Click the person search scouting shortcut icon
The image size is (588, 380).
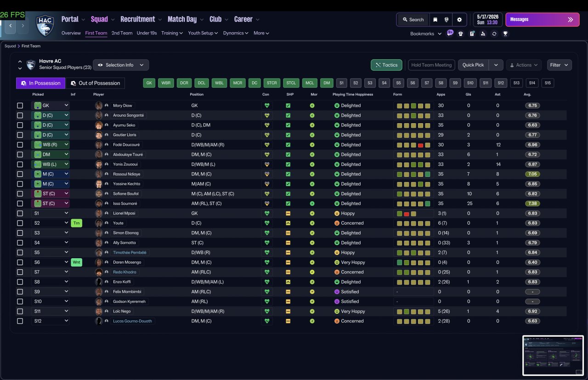tap(483, 34)
